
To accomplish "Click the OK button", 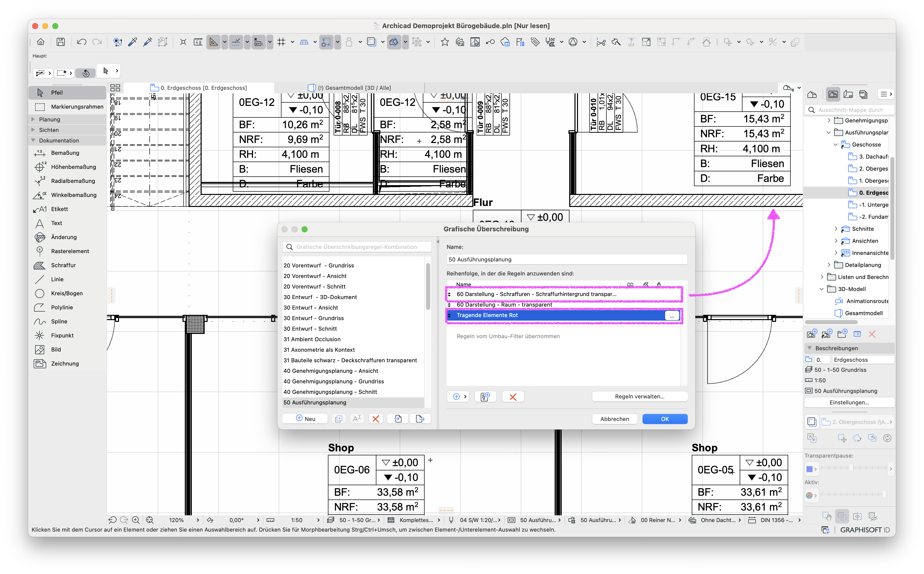I will (665, 419).
